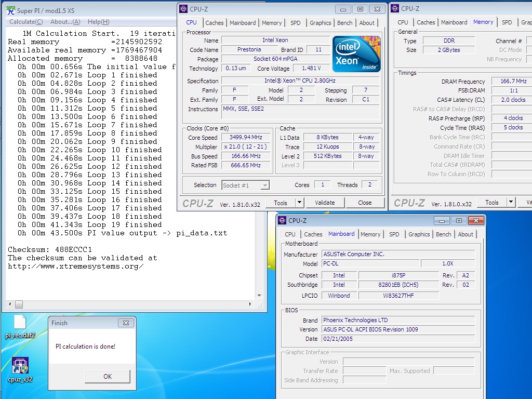Screen dimensions: 532x399
Task: Open About tab in mainboard CPU-Z window
Action: point(465,234)
